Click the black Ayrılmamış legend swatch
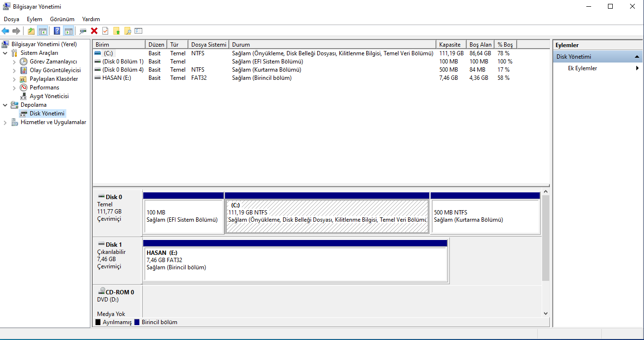The width and height of the screenshot is (644, 340). 98,322
